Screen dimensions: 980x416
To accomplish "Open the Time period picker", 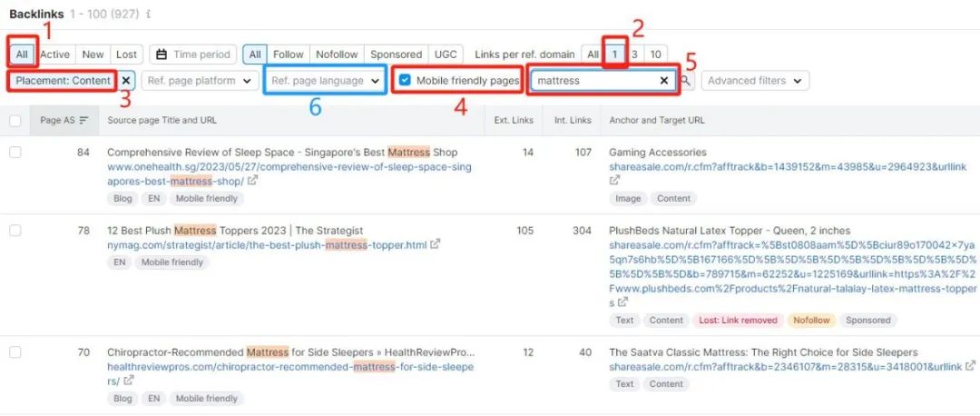I will coord(193,54).
